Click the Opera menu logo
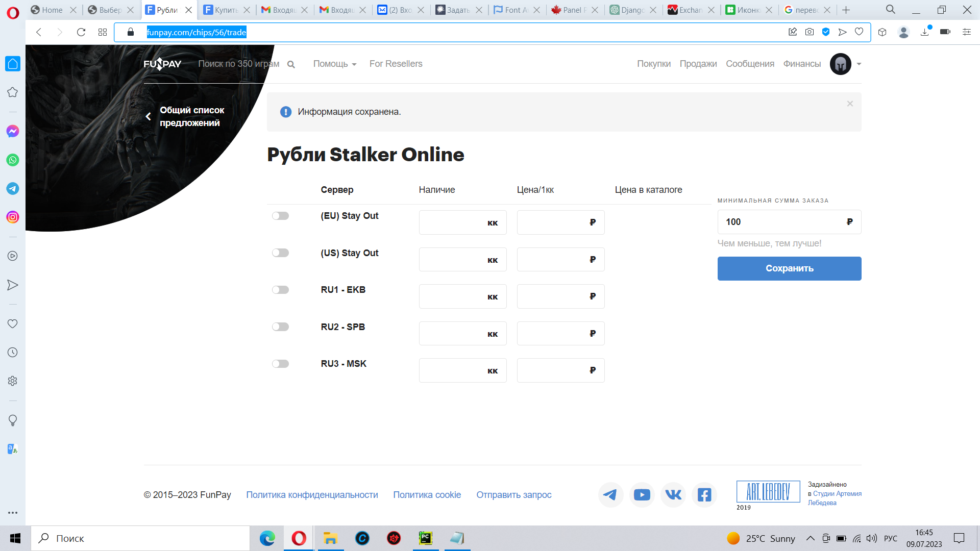 pyautogui.click(x=13, y=13)
